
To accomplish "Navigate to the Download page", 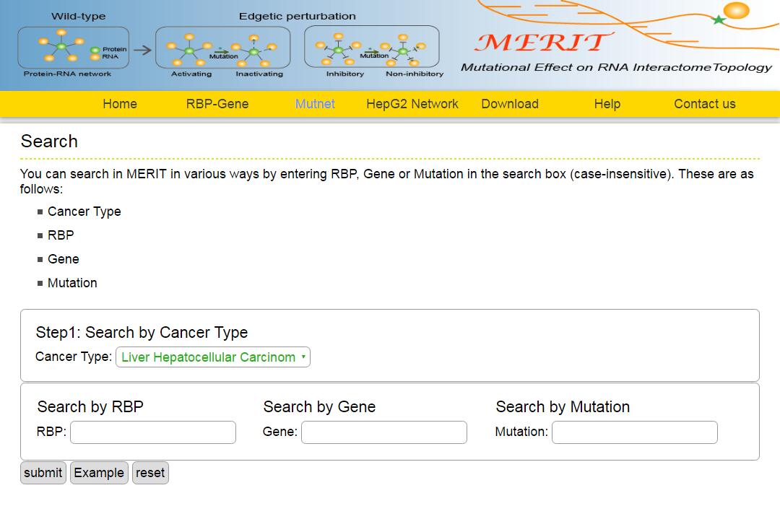I will click(510, 104).
